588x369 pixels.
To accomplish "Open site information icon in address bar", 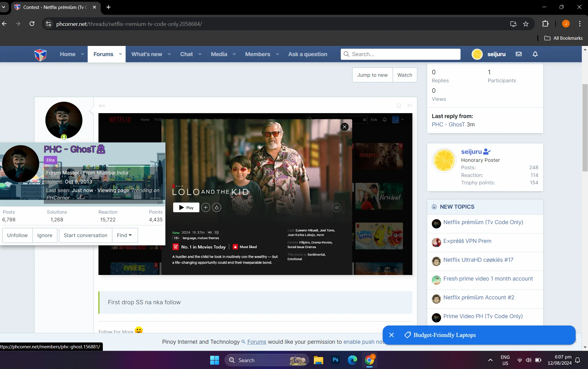I will [x=48, y=24].
